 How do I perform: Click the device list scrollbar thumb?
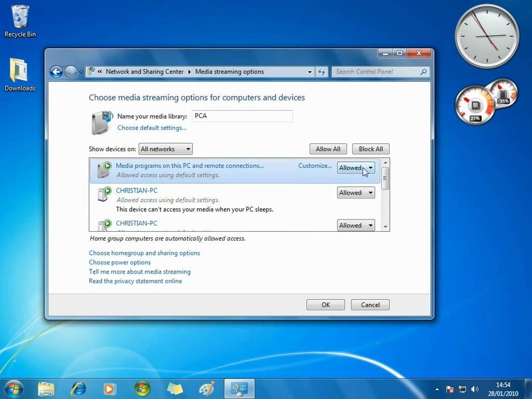point(385,178)
